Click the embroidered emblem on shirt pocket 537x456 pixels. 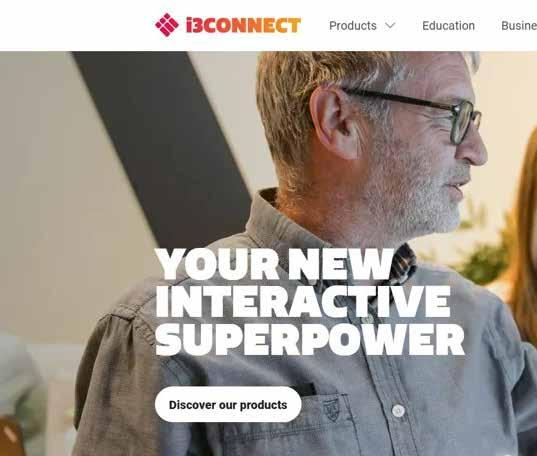[331, 410]
